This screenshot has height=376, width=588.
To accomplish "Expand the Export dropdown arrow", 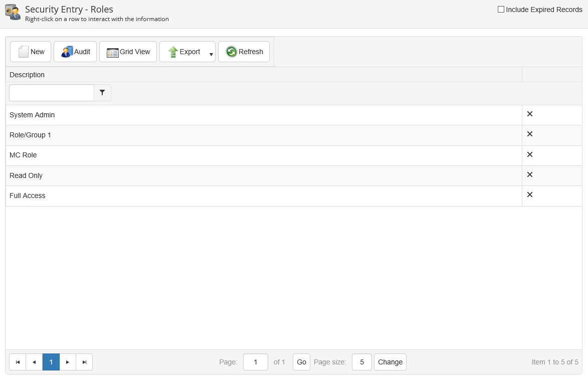I will coord(211,54).
